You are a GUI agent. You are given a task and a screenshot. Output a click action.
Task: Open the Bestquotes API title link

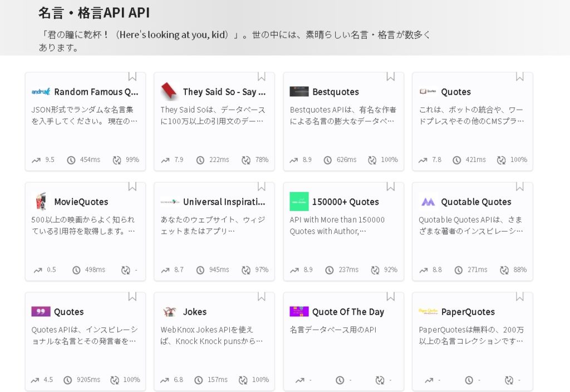335,92
